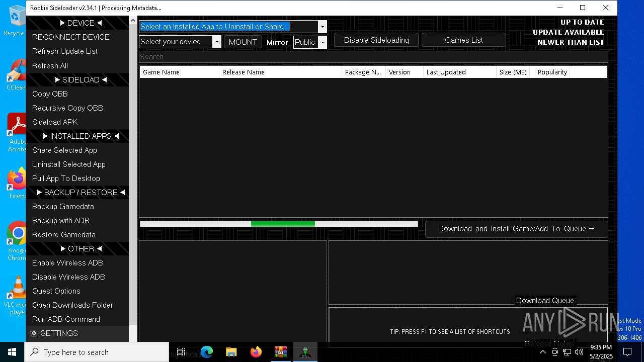
Task: Click the UPDATE AVAILABLE filter label
Action: click(x=569, y=32)
